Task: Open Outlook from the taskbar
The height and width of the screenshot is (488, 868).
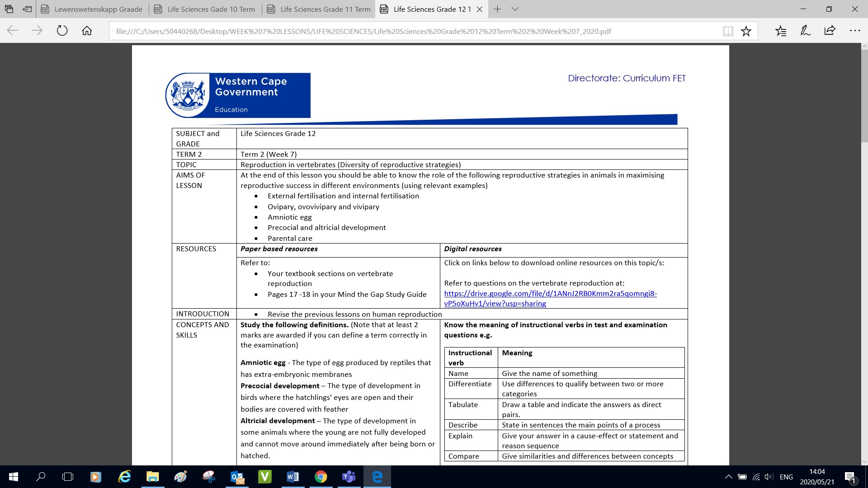Action: 237,477
